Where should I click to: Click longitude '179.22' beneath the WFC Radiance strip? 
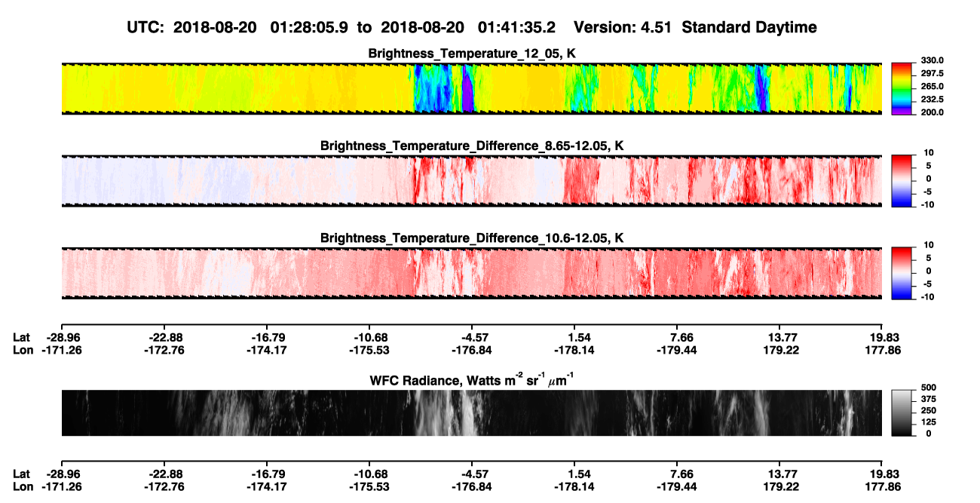point(779,487)
